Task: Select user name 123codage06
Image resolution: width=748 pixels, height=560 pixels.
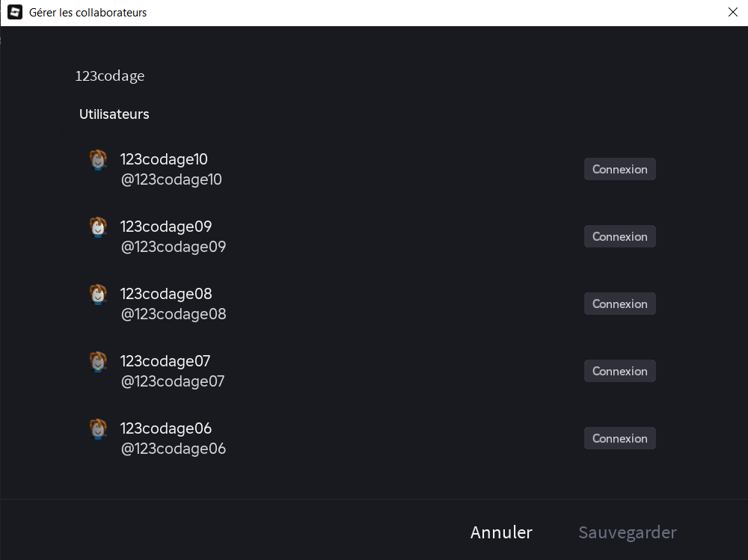Action: 166,428
